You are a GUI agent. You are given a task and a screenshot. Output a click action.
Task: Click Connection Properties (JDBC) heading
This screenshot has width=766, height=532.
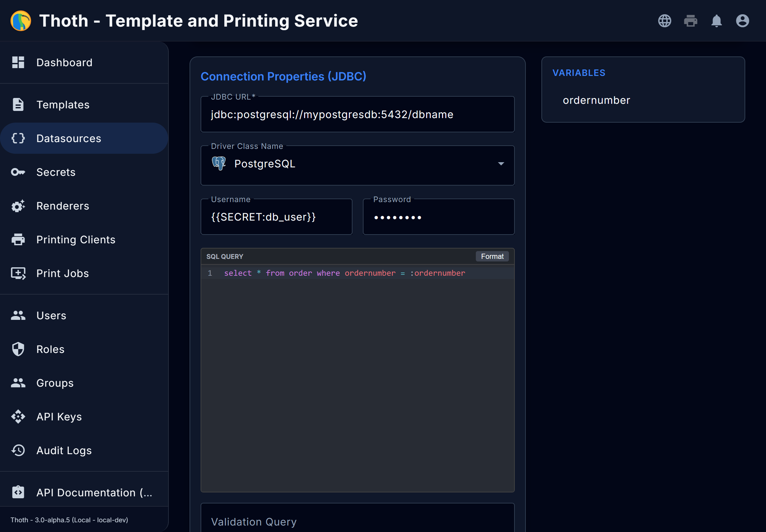click(283, 76)
